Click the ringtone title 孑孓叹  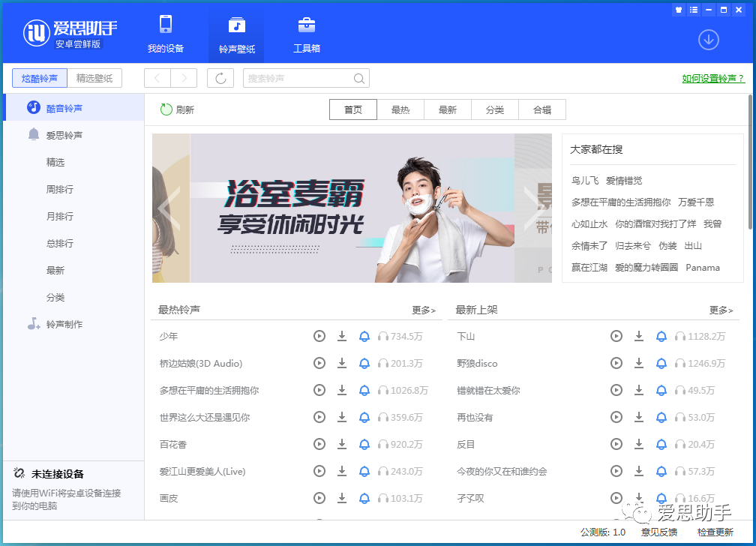tap(470, 498)
